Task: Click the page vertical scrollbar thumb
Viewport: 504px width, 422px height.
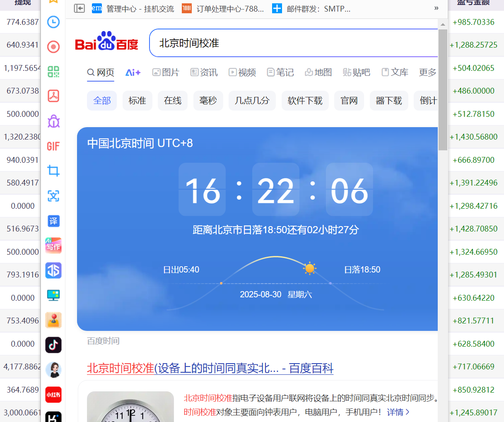Action: pyautogui.click(x=443, y=89)
